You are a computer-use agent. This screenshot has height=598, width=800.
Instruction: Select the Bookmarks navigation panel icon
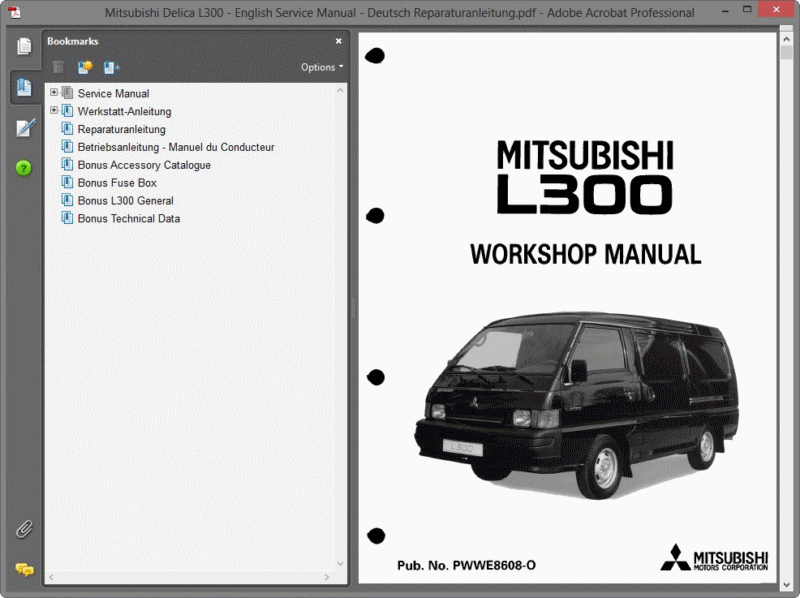point(23,87)
